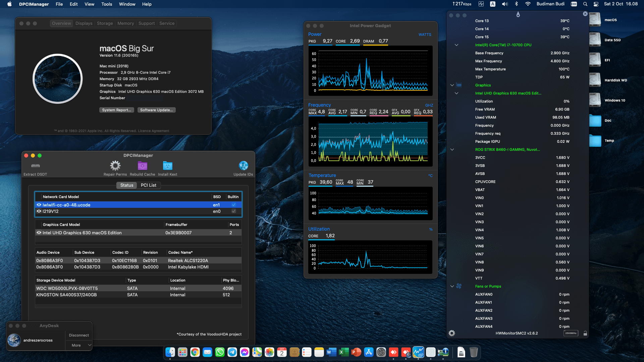The height and width of the screenshot is (362, 644).
Task: Toggle Builtin checkbox for iwlwifi-cc-a0-48.ucode
Action: (234, 205)
